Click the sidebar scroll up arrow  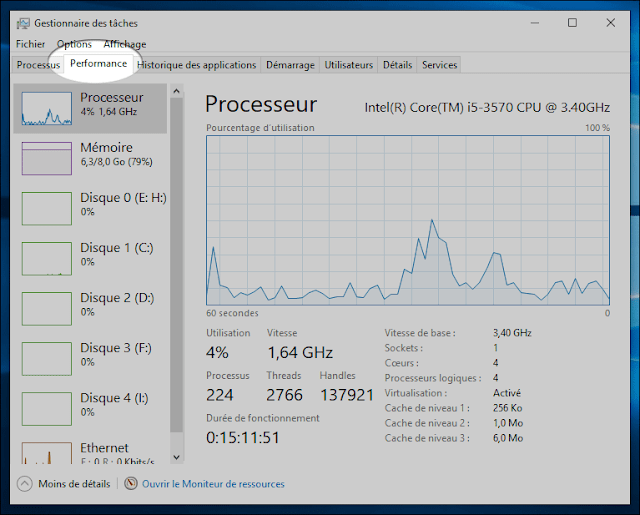point(176,91)
